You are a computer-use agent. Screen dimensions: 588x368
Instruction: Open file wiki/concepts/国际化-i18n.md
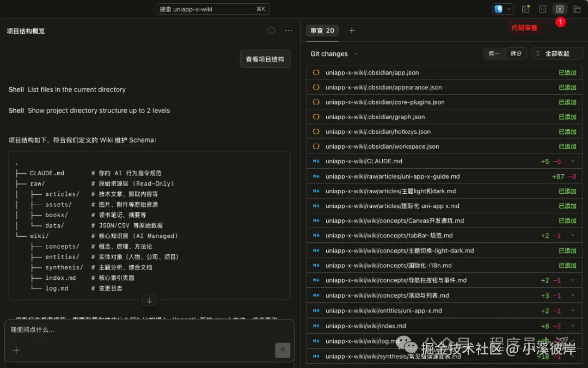[x=389, y=265]
